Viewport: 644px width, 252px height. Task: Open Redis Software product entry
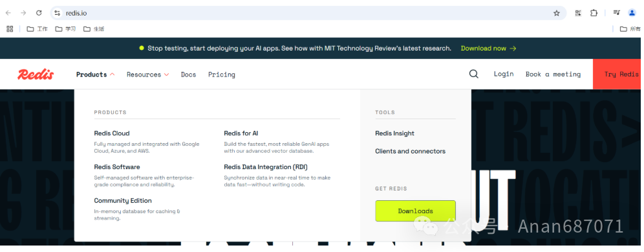(x=117, y=167)
